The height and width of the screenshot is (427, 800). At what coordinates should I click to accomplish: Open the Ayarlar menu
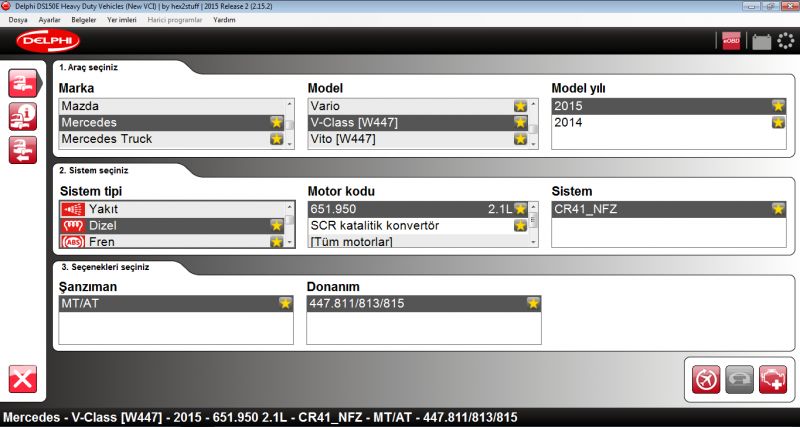(49, 20)
